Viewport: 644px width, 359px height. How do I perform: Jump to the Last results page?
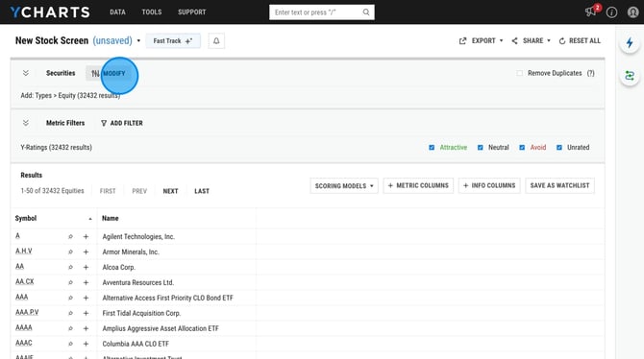coord(202,191)
